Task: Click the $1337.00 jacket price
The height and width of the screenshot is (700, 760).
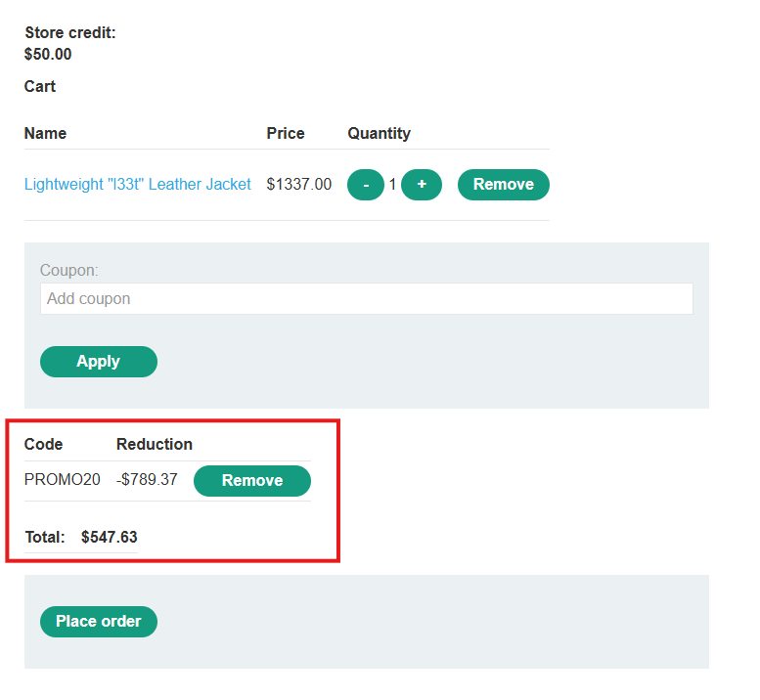Action: (298, 184)
